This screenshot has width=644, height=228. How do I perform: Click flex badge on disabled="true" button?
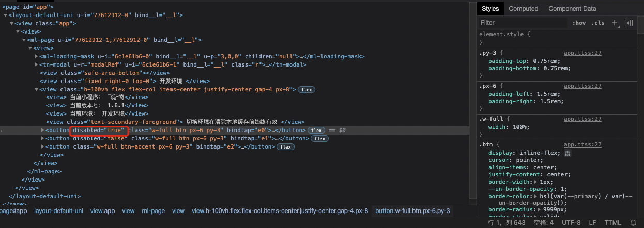point(316,131)
